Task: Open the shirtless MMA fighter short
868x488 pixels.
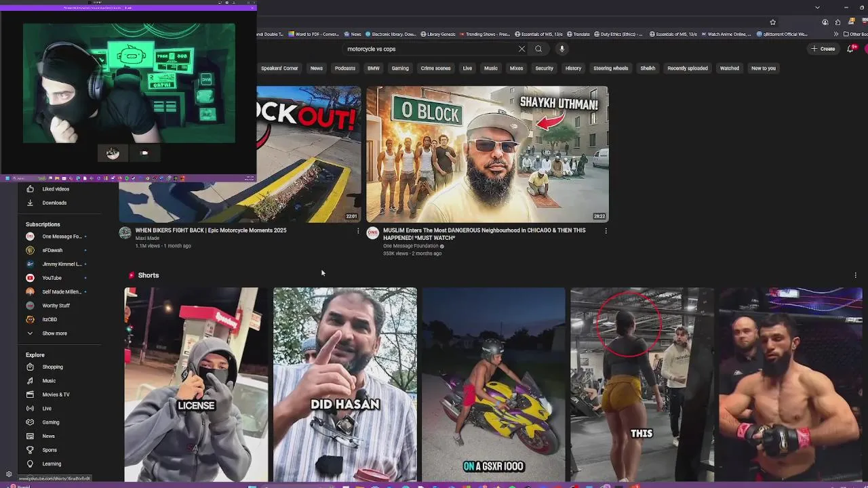Action: click(791, 384)
